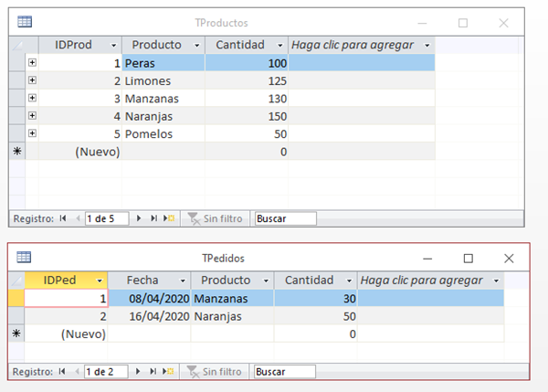Click the Pomelos product cell
The width and height of the screenshot is (548, 392).
click(163, 134)
